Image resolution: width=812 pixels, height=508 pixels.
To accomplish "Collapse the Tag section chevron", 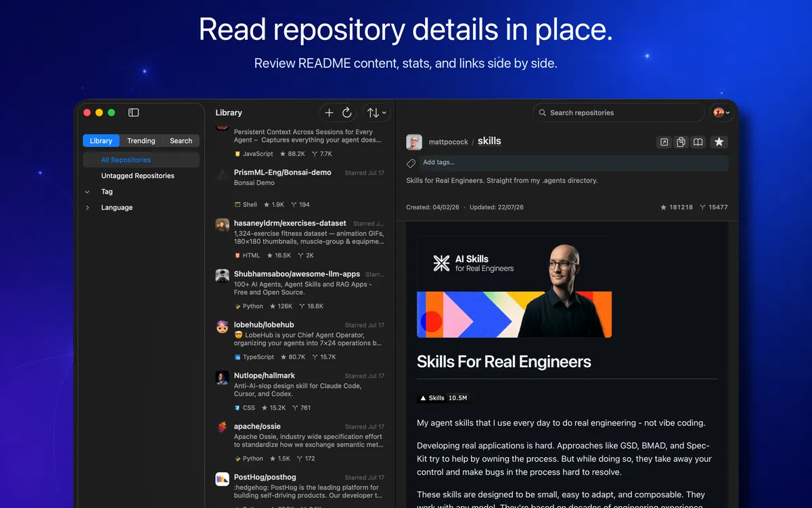I will 87,192.
